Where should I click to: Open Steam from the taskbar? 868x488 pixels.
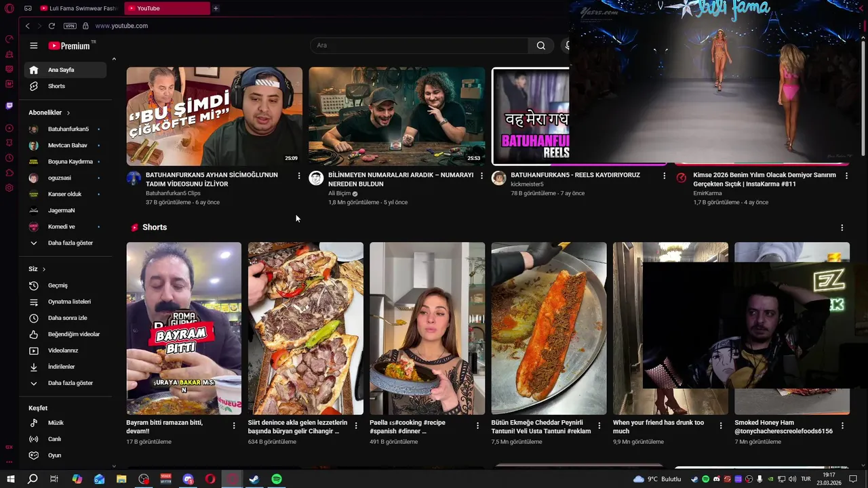(x=254, y=479)
